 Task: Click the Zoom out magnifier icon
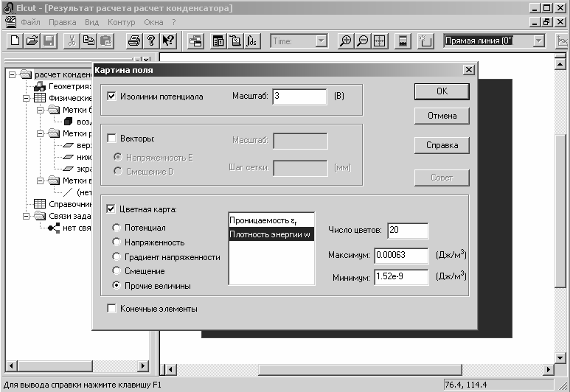point(363,41)
